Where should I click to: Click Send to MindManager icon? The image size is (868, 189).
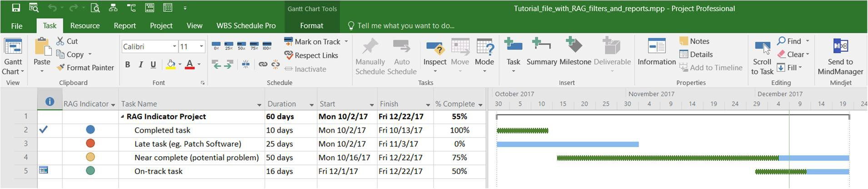(840, 56)
